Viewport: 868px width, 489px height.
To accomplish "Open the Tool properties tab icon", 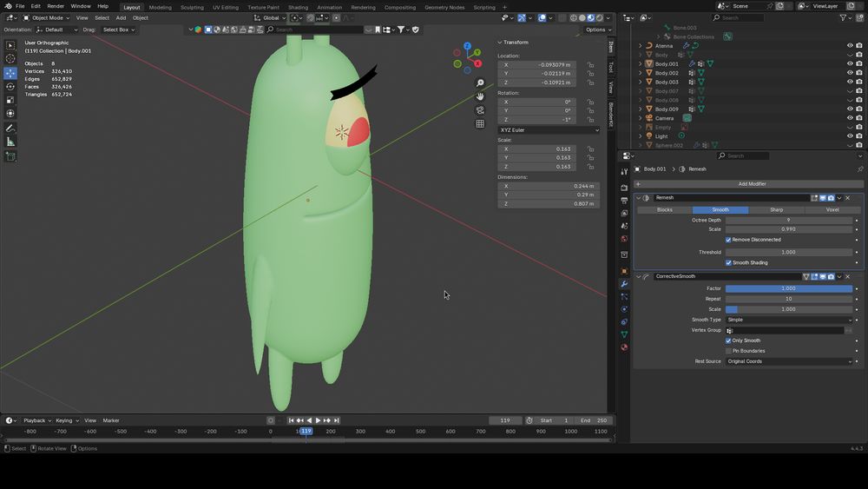I will pos(624,172).
